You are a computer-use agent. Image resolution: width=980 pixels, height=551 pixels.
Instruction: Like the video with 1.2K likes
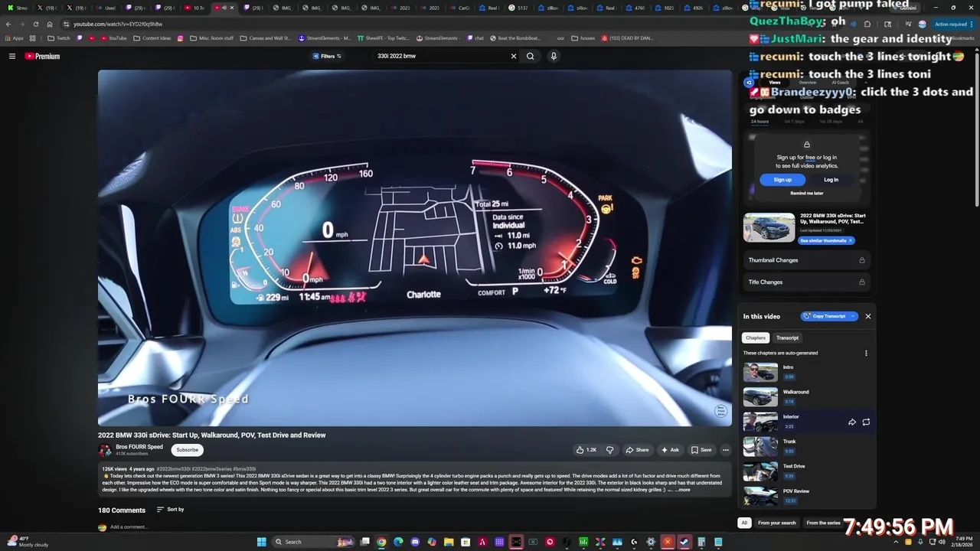(586, 450)
